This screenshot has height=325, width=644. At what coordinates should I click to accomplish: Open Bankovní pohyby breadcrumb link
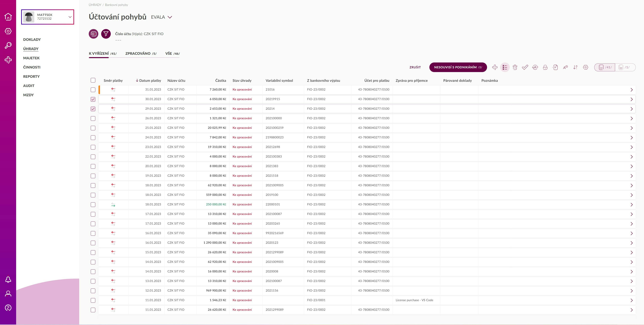pyautogui.click(x=116, y=5)
